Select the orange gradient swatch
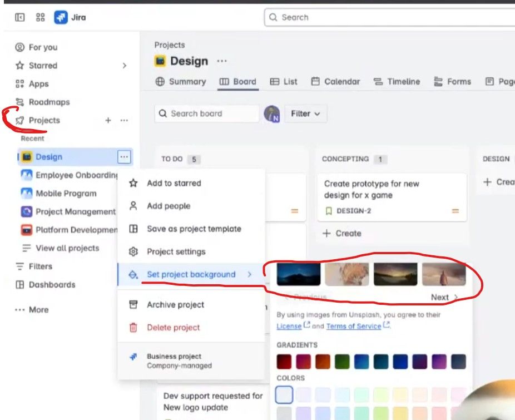The height and width of the screenshot is (420, 515). tap(323, 362)
